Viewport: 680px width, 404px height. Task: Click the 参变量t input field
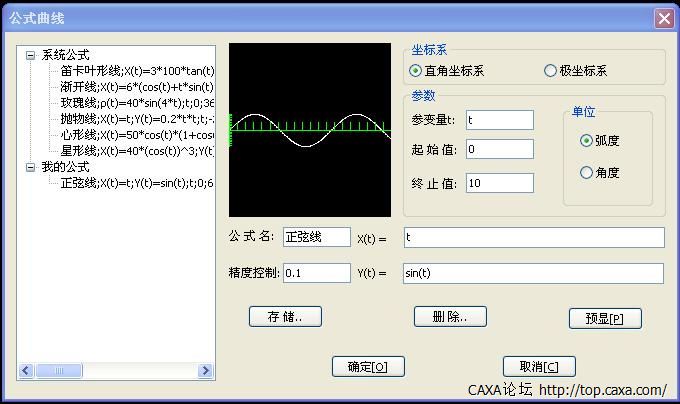[x=500, y=120]
